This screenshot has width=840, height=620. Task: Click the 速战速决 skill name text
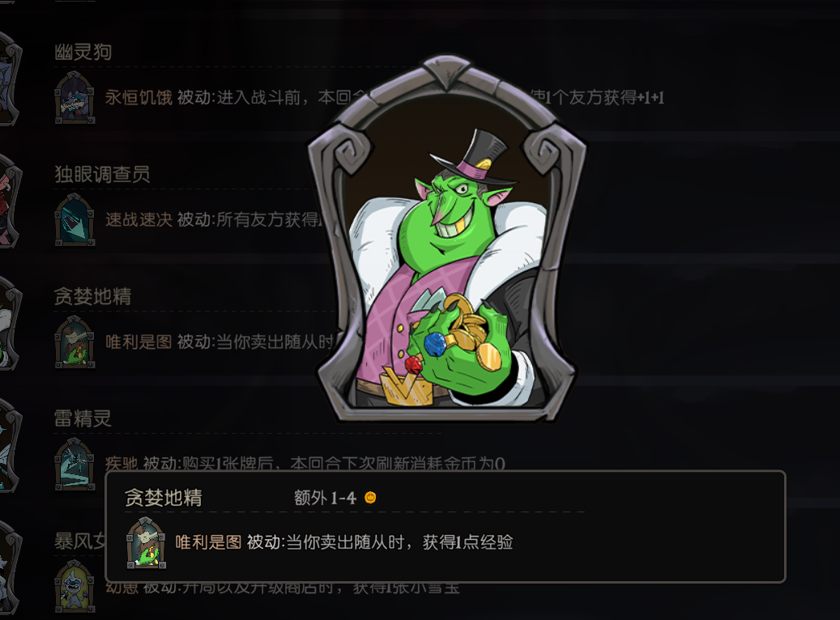139,219
